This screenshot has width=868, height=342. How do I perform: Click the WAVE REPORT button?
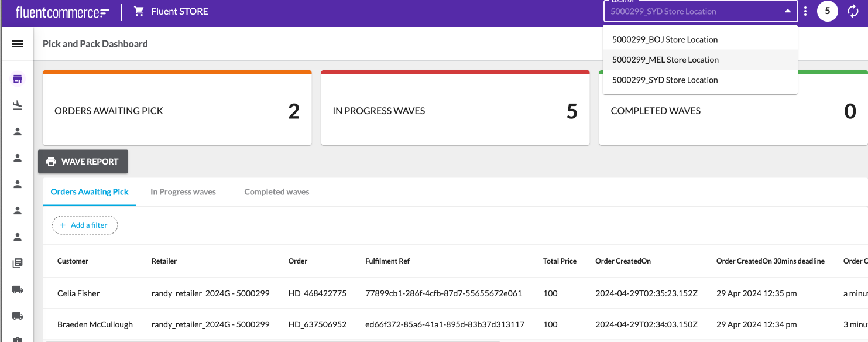(x=83, y=162)
